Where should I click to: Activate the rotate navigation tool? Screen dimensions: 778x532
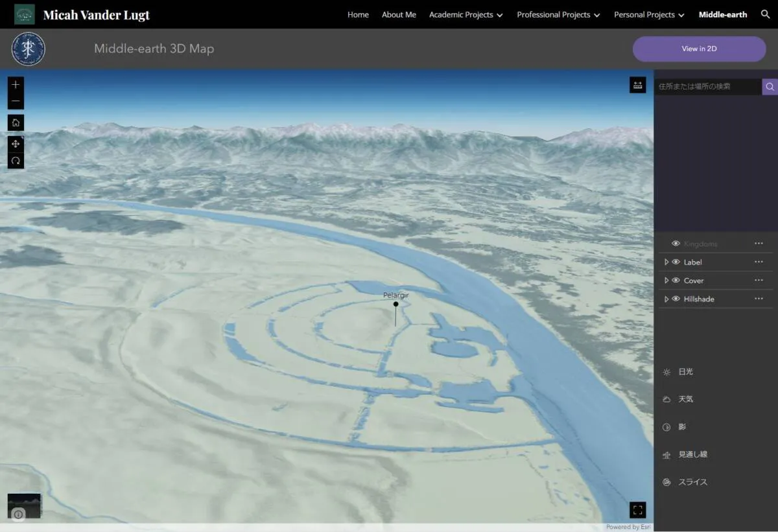[16, 160]
